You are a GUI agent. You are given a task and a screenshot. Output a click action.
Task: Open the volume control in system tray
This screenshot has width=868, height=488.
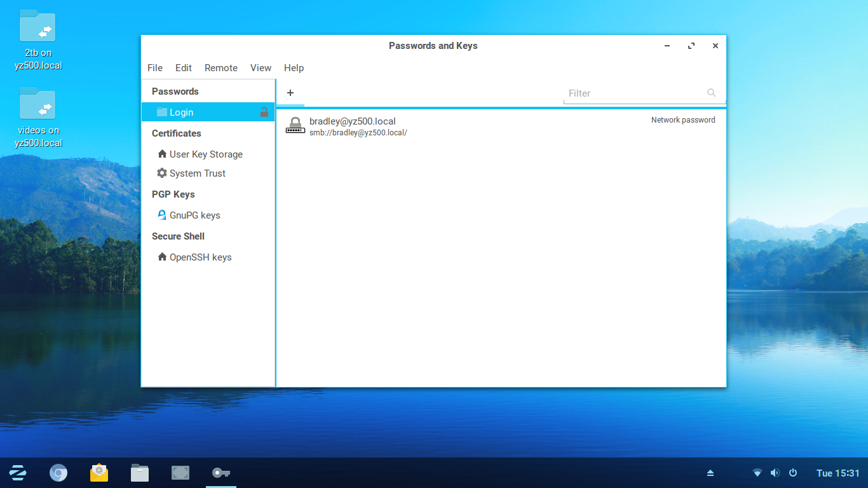tap(775, 473)
